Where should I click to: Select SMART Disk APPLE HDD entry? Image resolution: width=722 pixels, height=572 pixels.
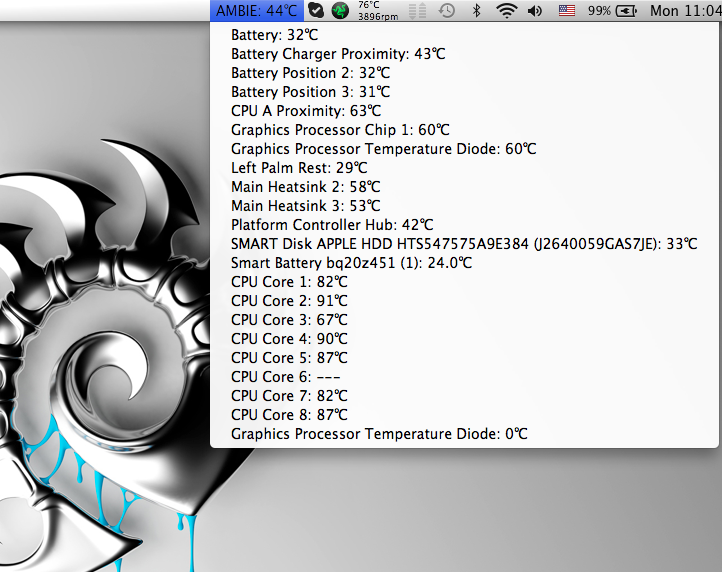[x=464, y=244]
